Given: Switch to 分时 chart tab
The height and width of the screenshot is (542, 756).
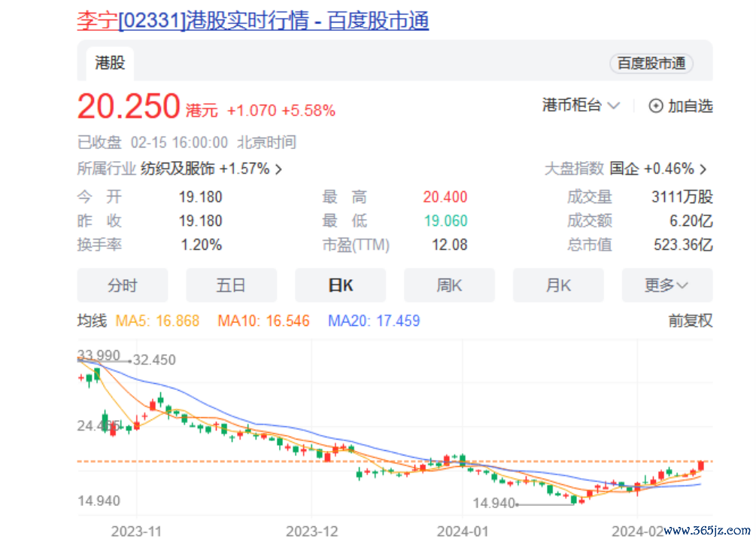Looking at the screenshot, I should [x=123, y=285].
